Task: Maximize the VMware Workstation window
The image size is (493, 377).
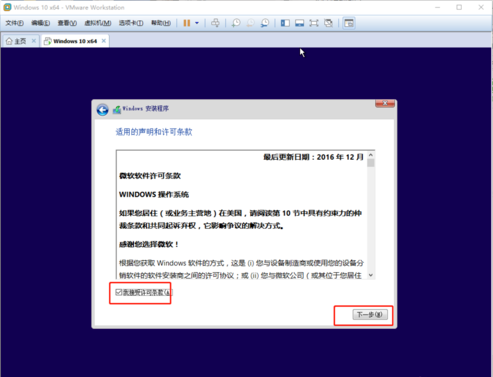Action: [x=459, y=7]
